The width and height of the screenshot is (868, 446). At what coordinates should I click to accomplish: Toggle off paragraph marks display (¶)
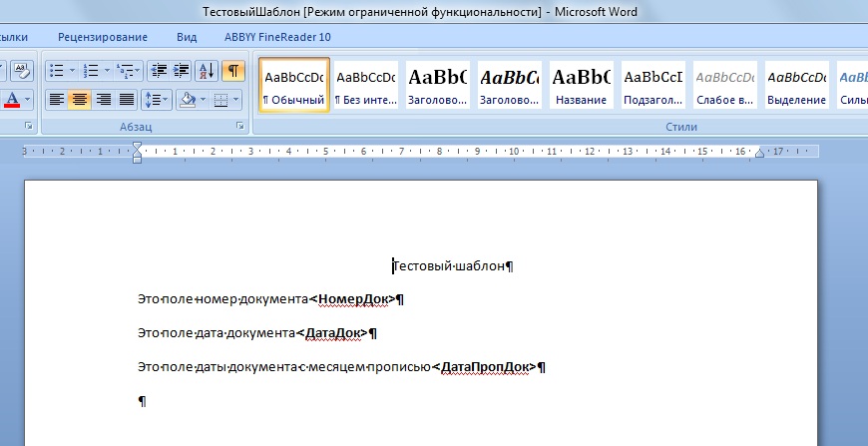[233, 71]
